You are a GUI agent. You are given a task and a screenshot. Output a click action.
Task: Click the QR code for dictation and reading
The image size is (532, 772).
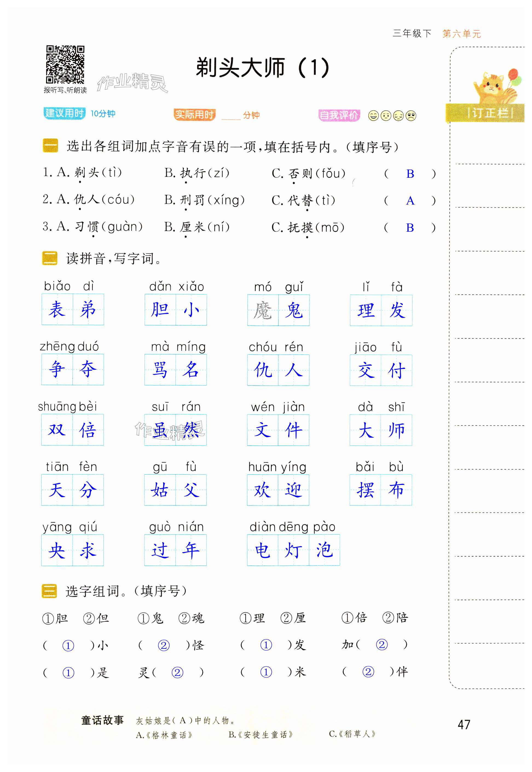click(65, 65)
